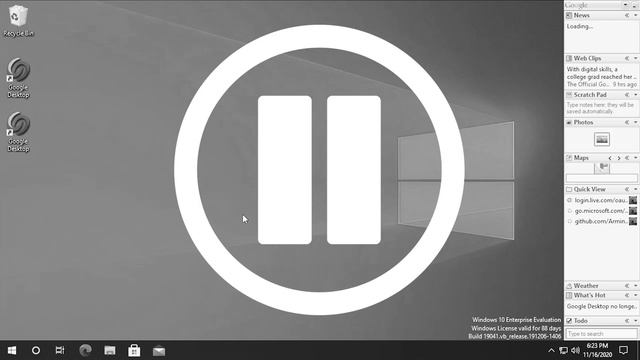Screen dimensions: 640x360
Task: Focus the 'Type to search' sidebar field
Action: click(602, 333)
